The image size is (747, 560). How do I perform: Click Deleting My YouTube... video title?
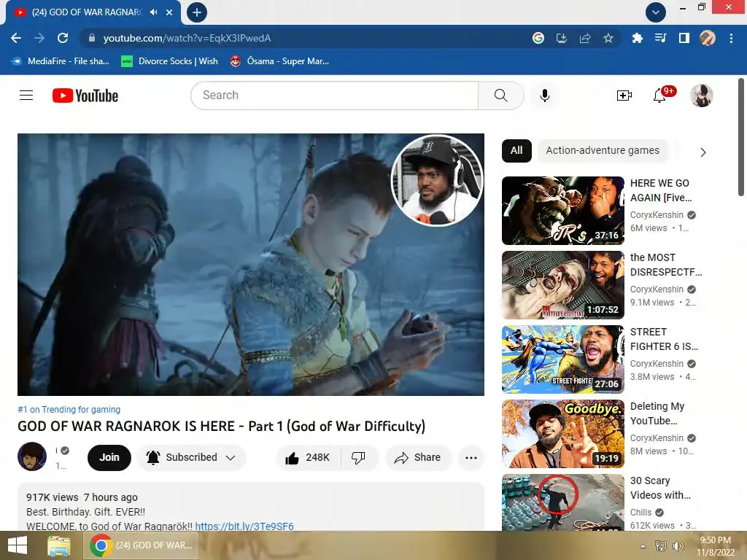(x=657, y=413)
